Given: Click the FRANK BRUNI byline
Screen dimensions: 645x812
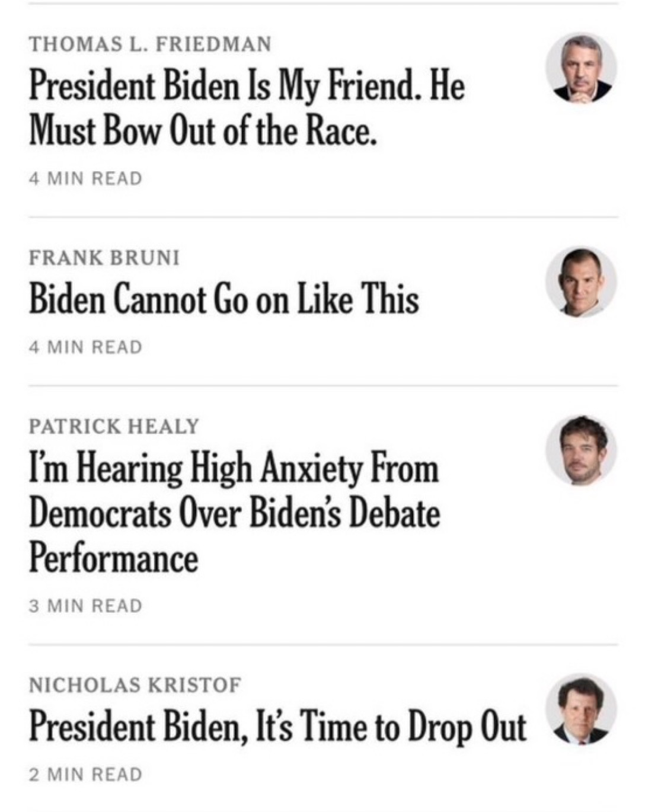Looking at the screenshot, I should (x=104, y=258).
